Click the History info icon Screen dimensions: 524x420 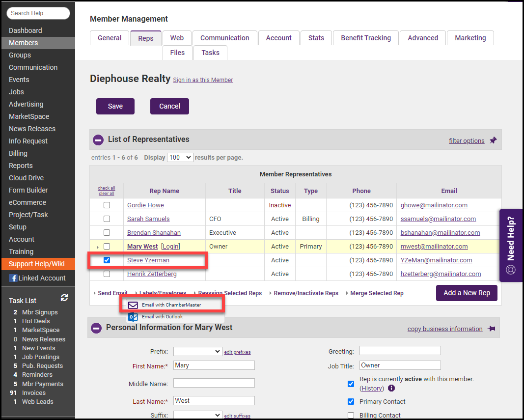(x=391, y=389)
